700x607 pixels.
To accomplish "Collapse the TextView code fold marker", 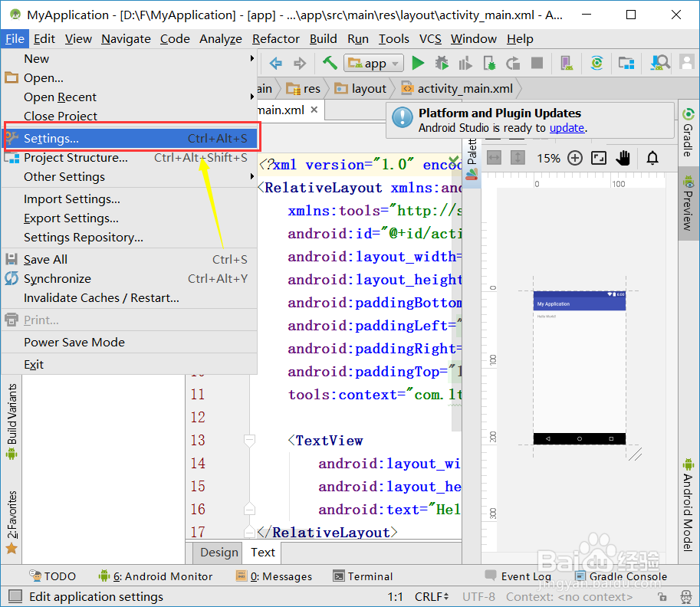I will [249, 441].
